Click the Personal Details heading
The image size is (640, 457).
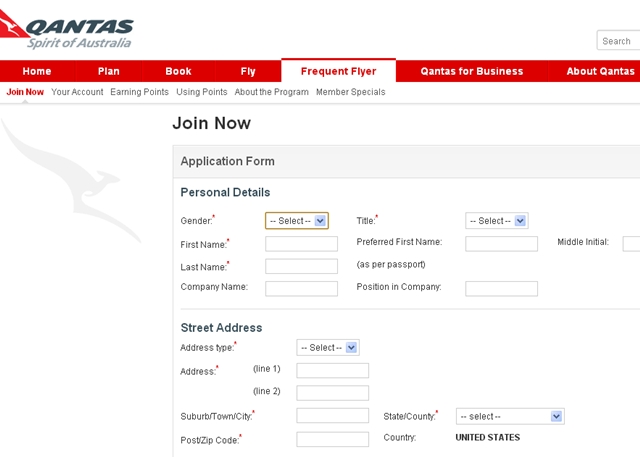click(x=225, y=192)
